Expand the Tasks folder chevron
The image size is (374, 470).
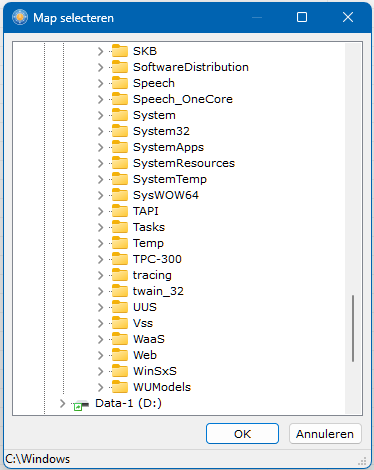[100, 227]
